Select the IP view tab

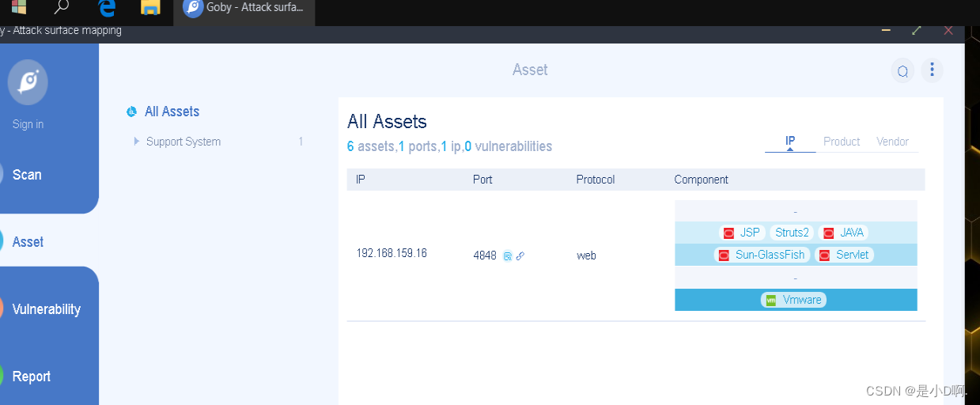pyautogui.click(x=790, y=142)
